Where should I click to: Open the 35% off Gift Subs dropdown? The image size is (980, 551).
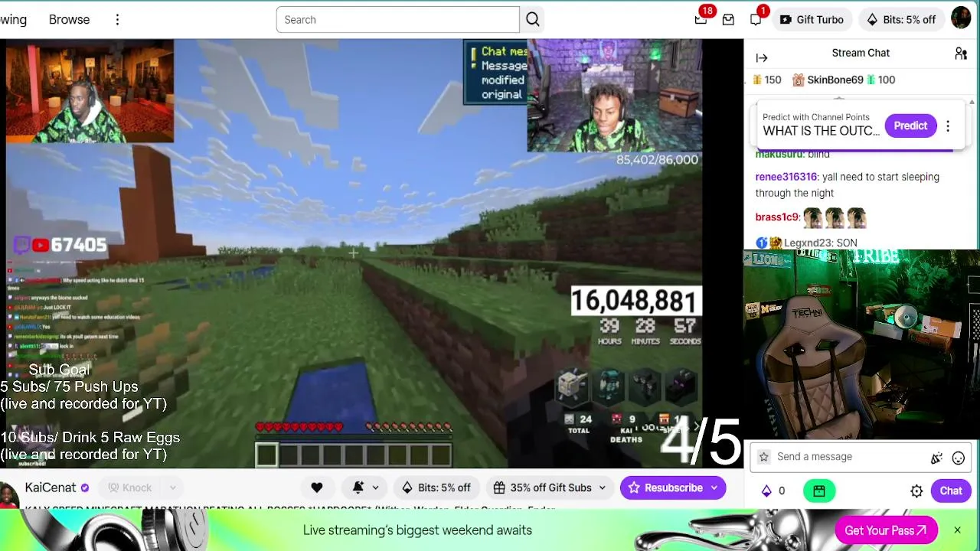point(549,487)
